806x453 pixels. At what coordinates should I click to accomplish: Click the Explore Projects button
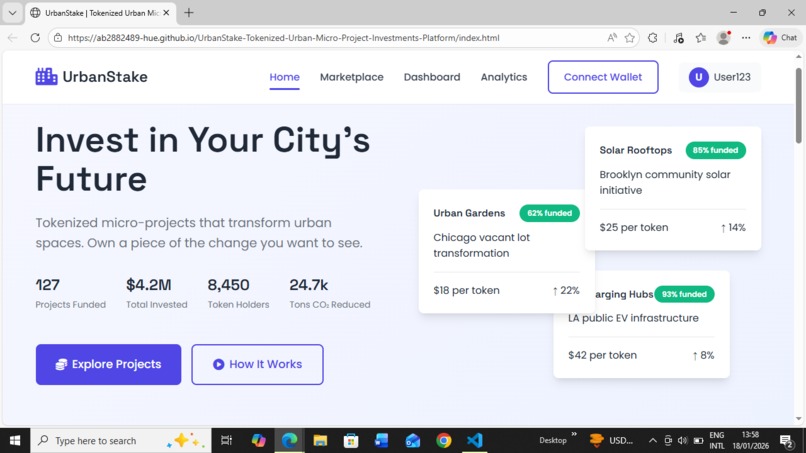pyautogui.click(x=108, y=364)
